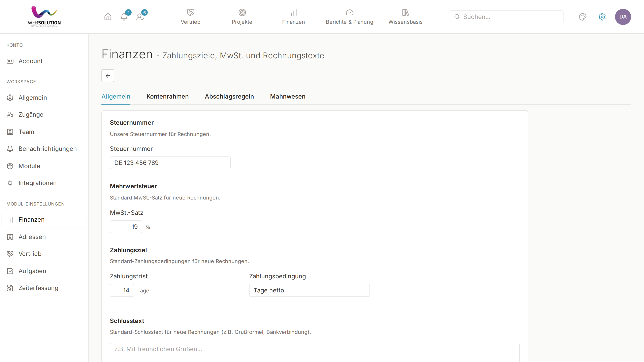
Task: Switch to the Allgemein tab
Action: click(116, 97)
